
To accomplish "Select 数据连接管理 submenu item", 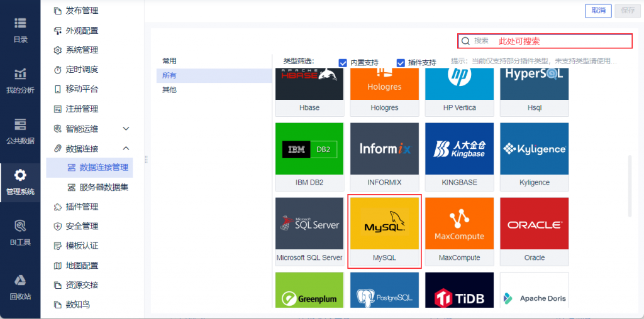I will point(89,168).
